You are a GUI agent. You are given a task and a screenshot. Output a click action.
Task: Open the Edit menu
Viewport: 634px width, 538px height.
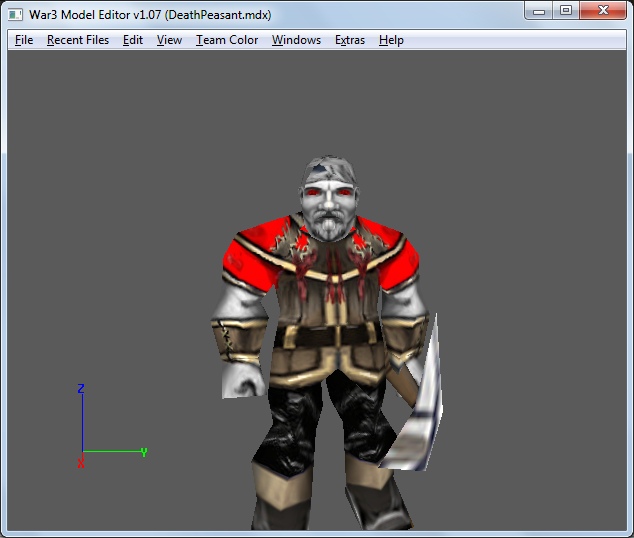click(x=133, y=40)
